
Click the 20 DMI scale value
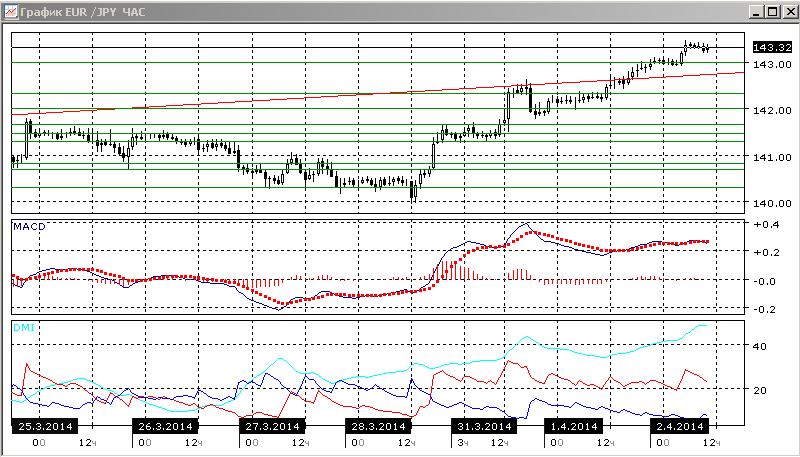point(760,390)
